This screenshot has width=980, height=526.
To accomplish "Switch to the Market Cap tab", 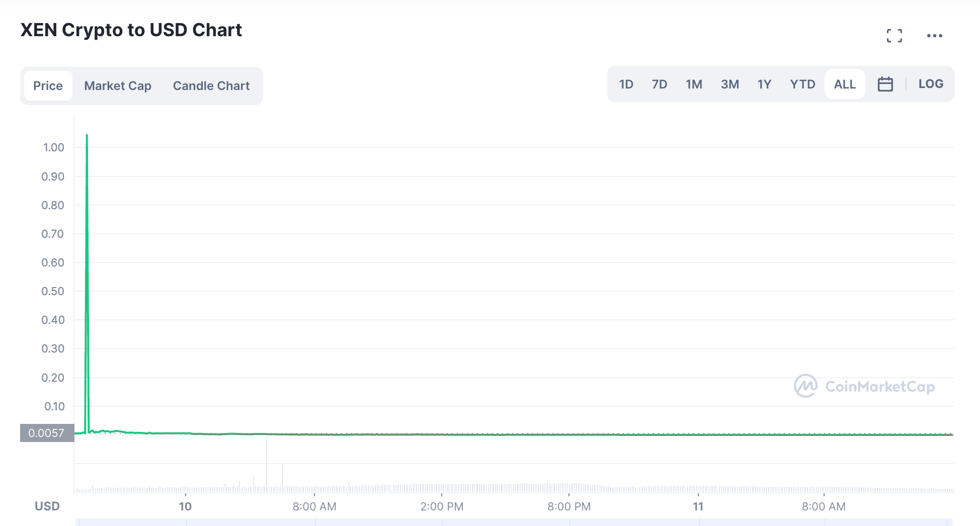I will [117, 85].
